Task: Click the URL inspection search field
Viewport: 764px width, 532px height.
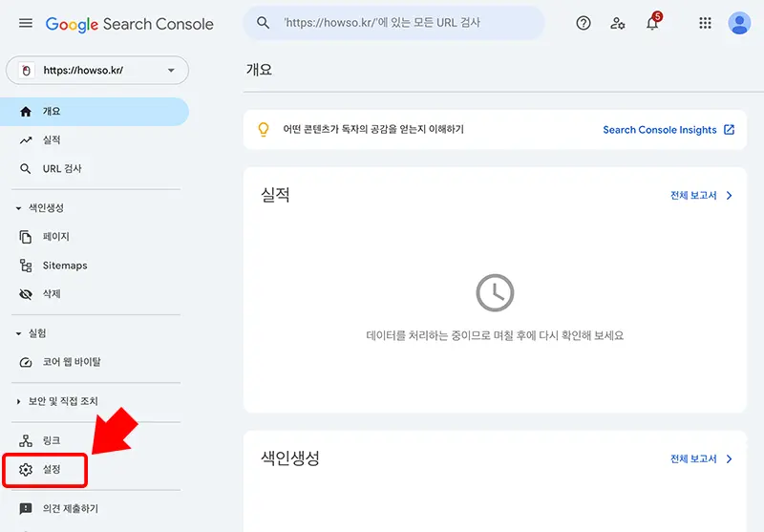Action: [x=393, y=22]
